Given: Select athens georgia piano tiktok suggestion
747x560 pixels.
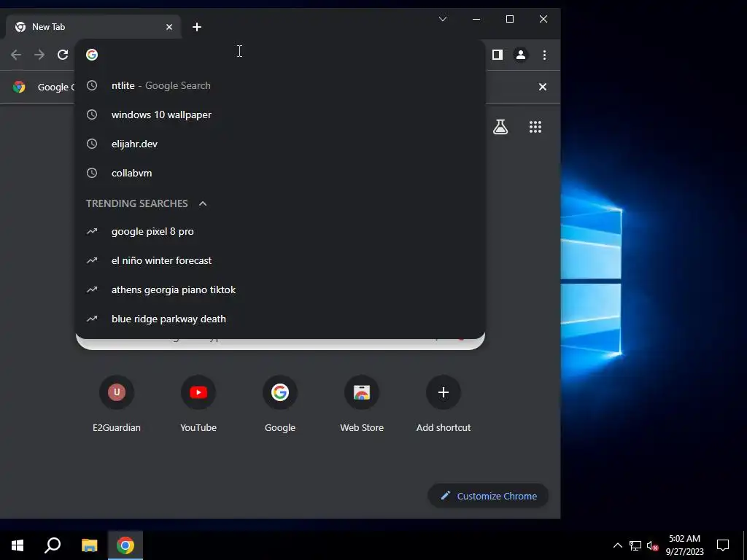Looking at the screenshot, I should point(280,289).
